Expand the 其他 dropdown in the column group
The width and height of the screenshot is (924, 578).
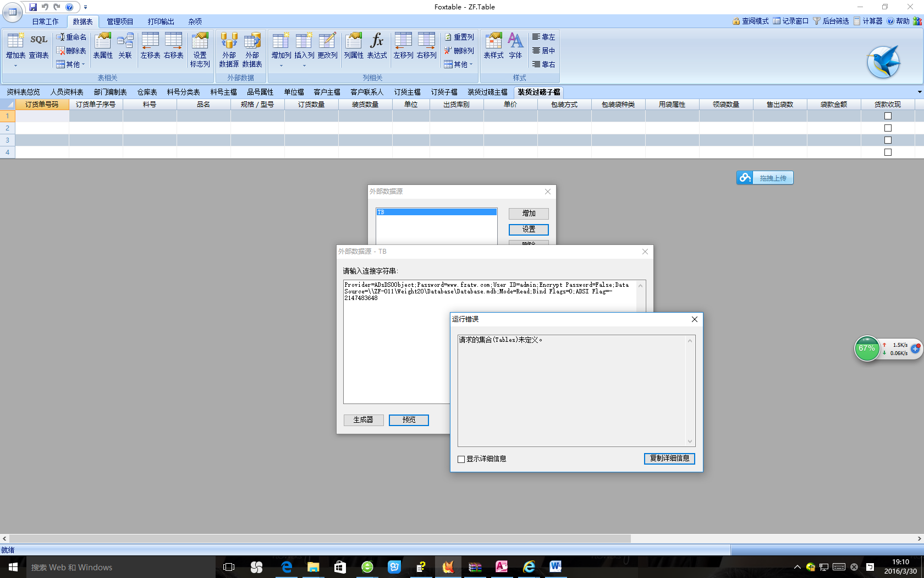click(x=459, y=64)
